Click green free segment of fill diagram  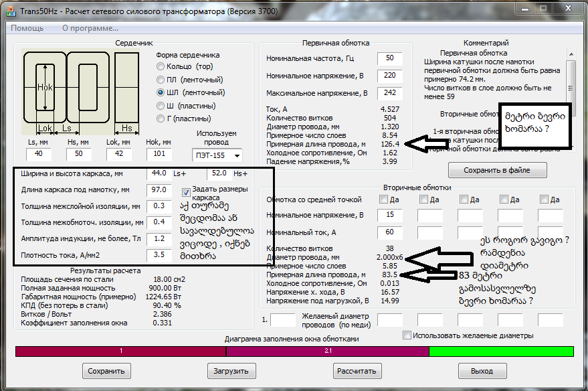click(x=501, y=351)
